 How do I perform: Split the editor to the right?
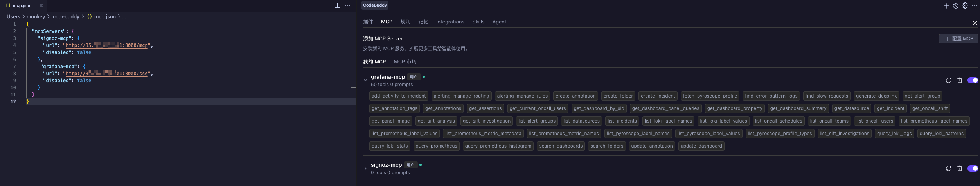[x=337, y=5]
